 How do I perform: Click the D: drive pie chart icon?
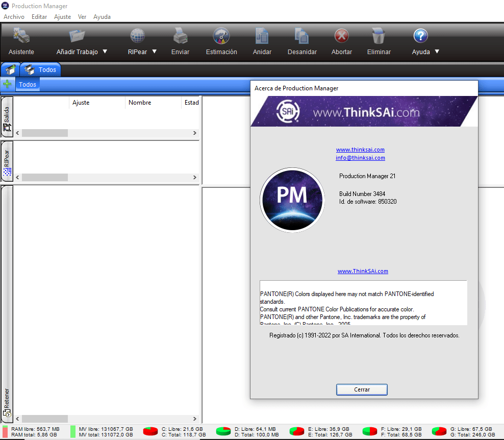pos(223,431)
